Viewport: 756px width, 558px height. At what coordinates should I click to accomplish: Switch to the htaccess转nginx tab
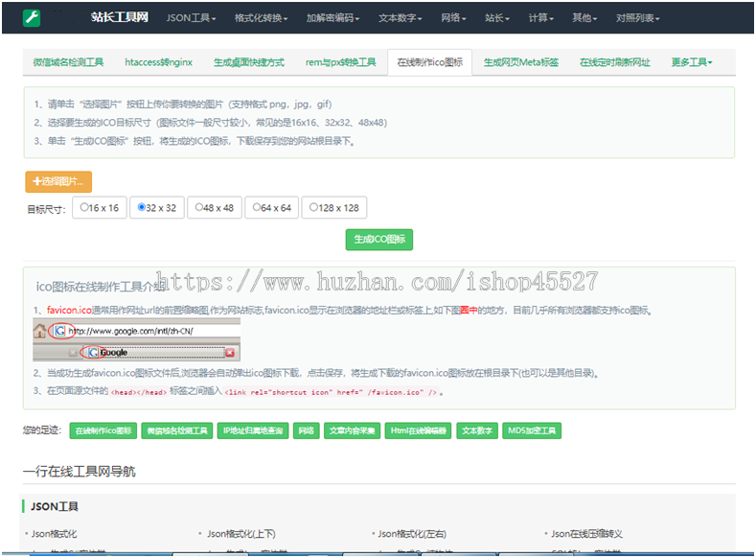[x=159, y=62]
